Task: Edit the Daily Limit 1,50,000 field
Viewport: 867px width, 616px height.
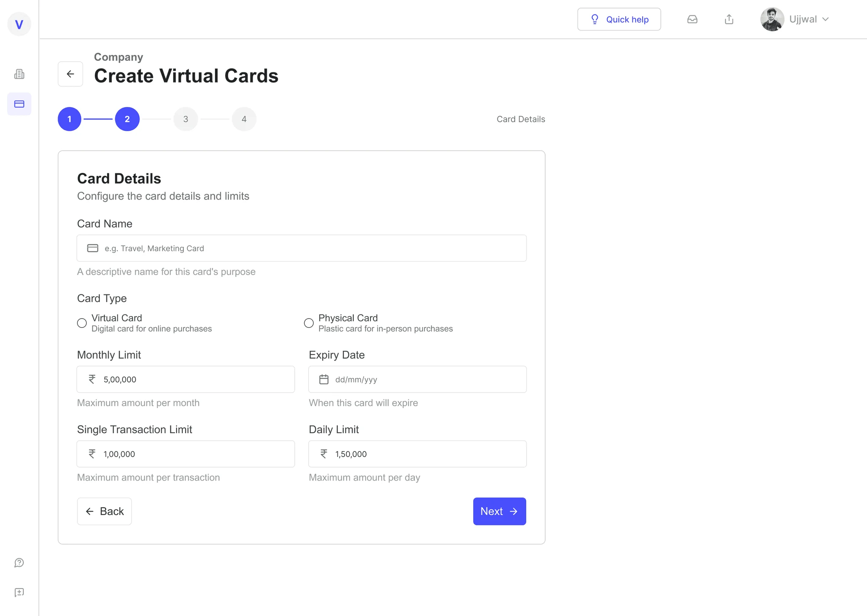Action: (x=417, y=454)
